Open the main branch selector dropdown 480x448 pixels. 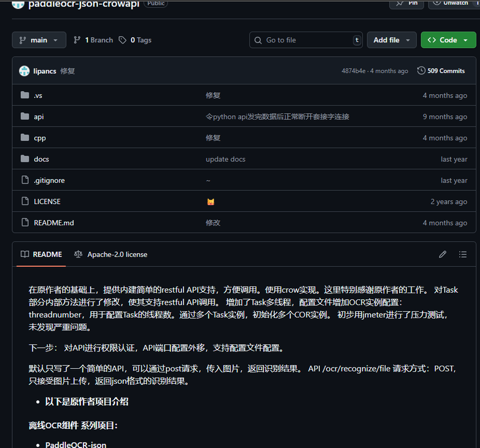tap(39, 40)
